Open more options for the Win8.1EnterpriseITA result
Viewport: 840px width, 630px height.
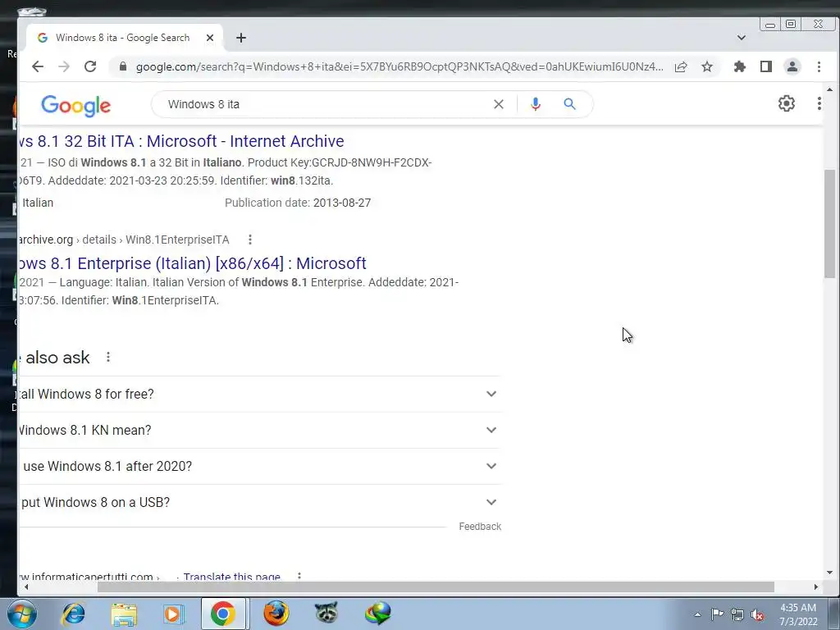(249, 240)
